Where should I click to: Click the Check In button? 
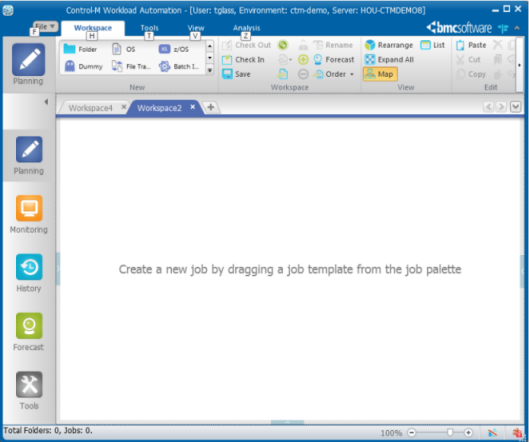pos(243,60)
